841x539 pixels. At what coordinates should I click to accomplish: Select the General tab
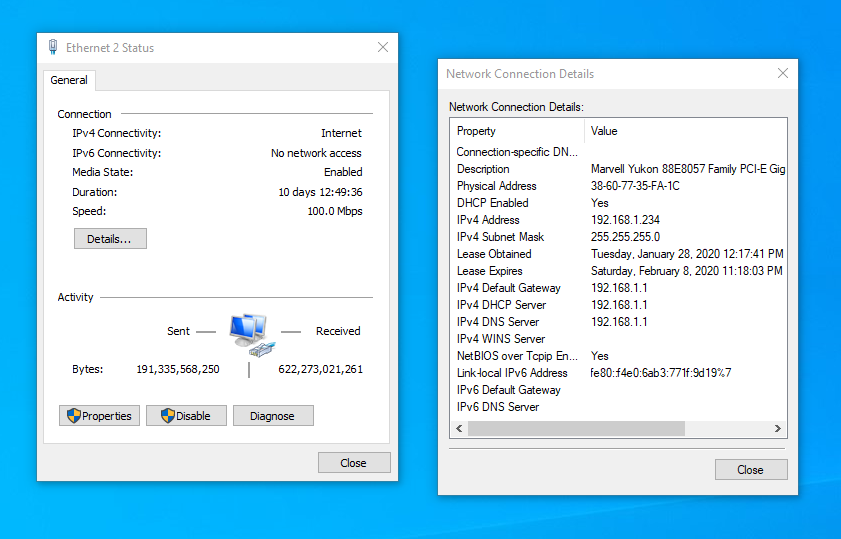coord(69,80)
